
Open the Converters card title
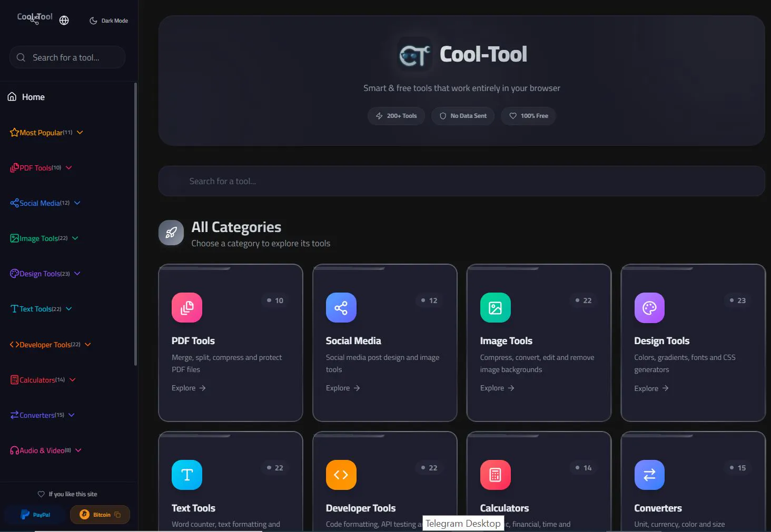tap(658, 508)
